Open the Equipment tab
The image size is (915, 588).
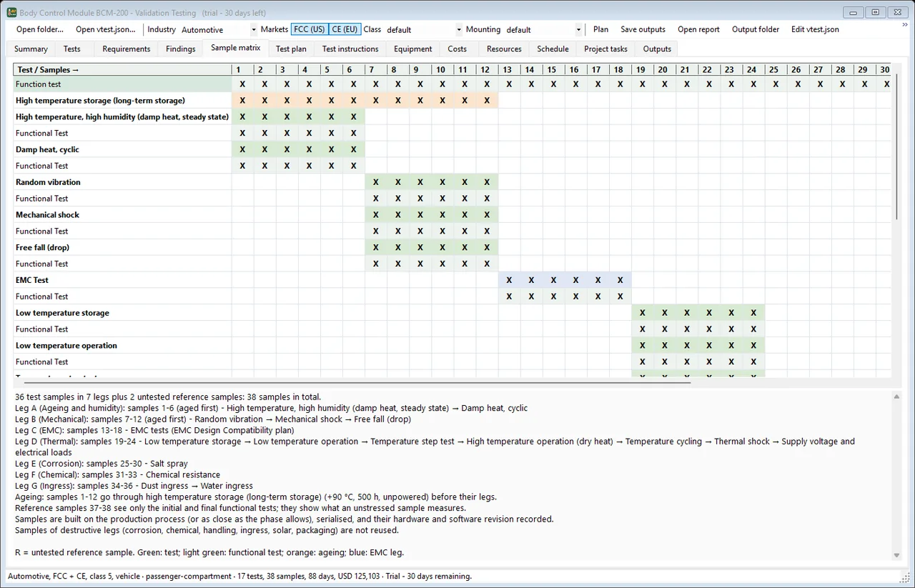tap(413, 49)
